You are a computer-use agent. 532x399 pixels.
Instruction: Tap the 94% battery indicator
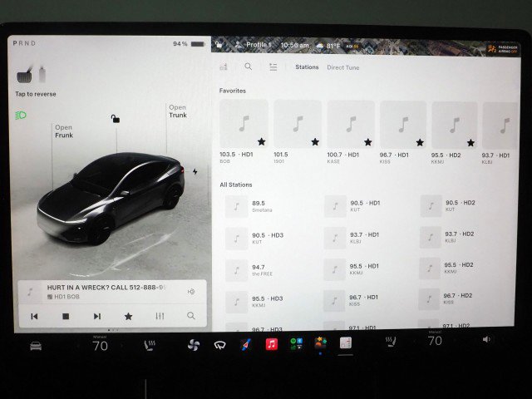(x=189, y=44)
